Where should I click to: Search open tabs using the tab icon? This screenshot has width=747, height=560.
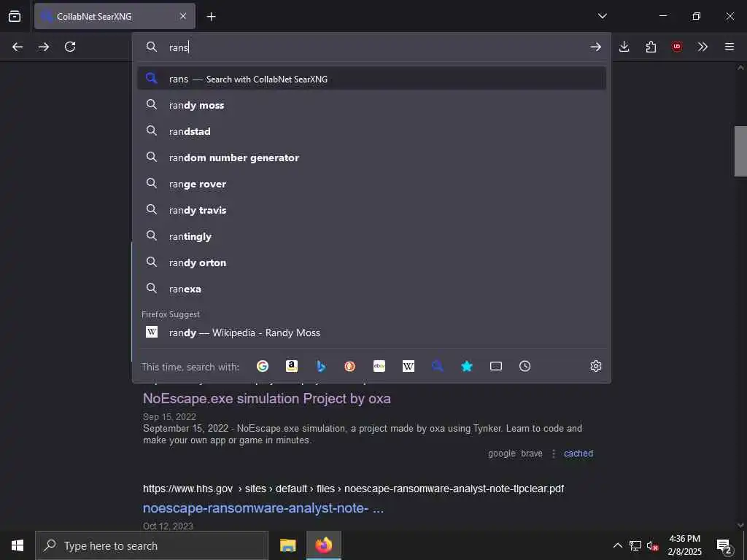pyautogui.click(x=496, y=366)
